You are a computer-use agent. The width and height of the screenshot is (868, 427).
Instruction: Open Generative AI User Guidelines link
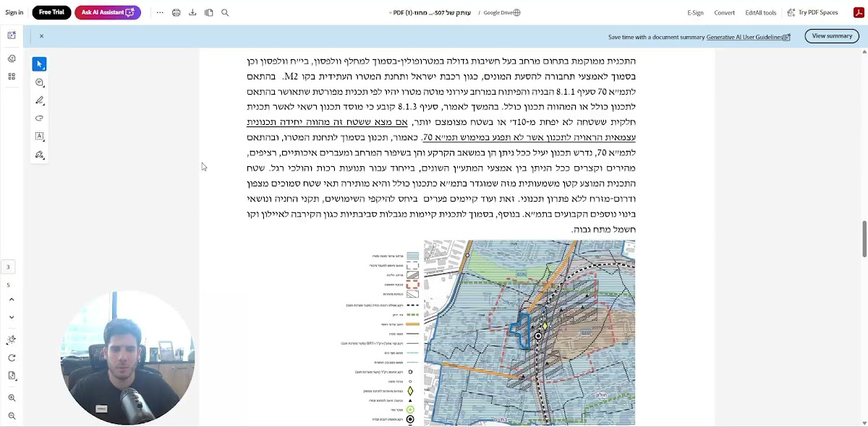pyautogui.click(x=745, y=37)
